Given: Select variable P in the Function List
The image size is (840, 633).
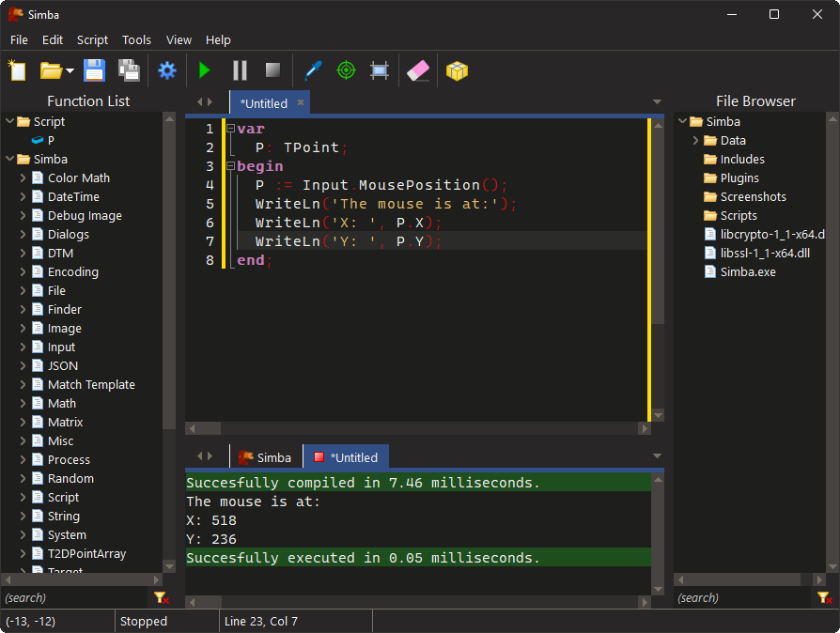Looking at the screenshot, I should 51,140.
